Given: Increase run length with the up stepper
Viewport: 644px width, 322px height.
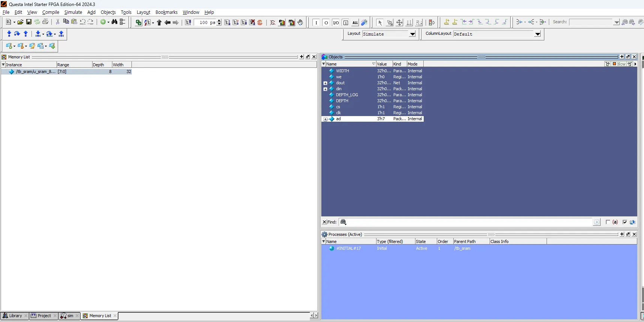Looking at the screenshot, I should (x=219, y=21).
